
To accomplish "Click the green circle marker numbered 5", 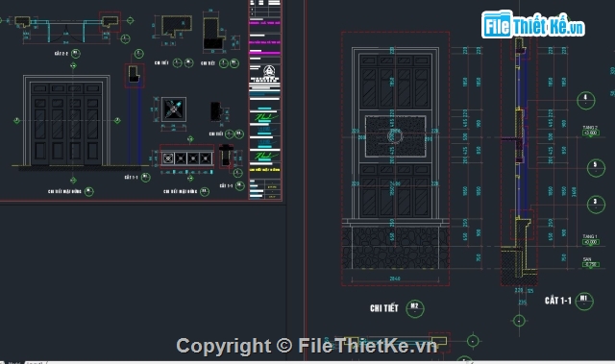I will tap(596, 168).
